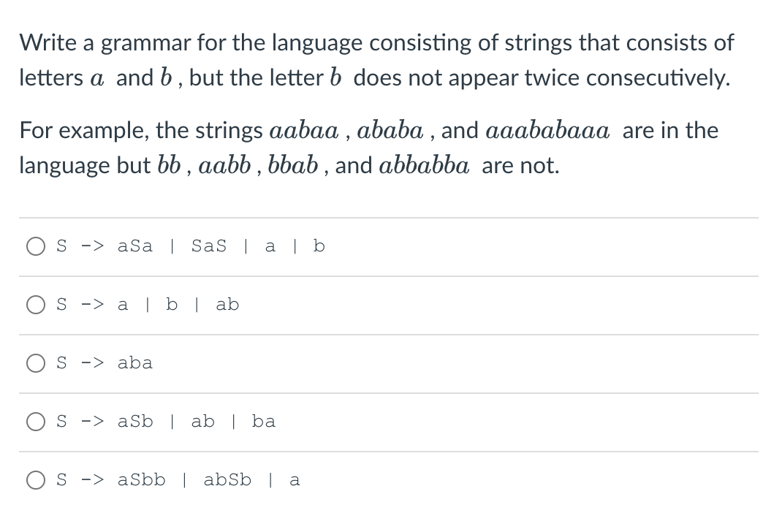Click the answer text reading S -> aSb | ab | ba
Screen dimensions: 763x532
[166, 422]
